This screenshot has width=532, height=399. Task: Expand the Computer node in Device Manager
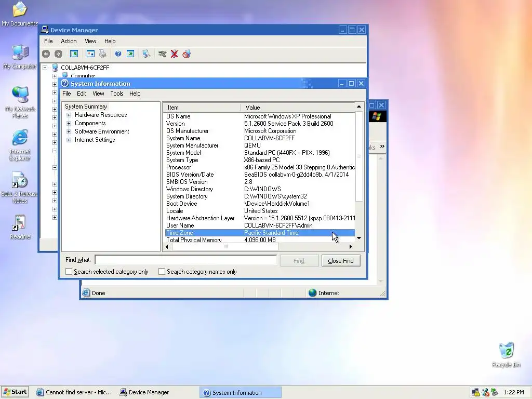tap(55, 76)
